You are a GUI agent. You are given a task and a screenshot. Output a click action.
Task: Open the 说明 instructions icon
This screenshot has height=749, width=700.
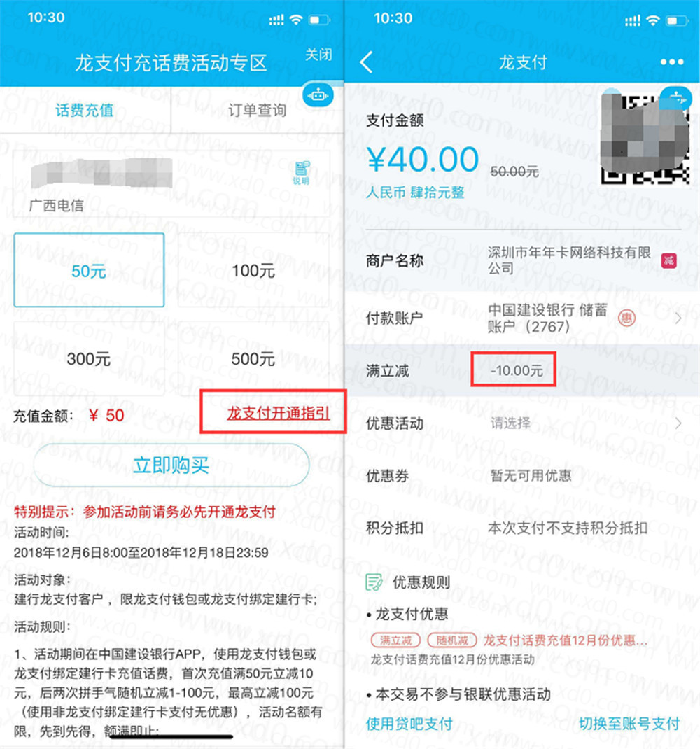point(302,173)
